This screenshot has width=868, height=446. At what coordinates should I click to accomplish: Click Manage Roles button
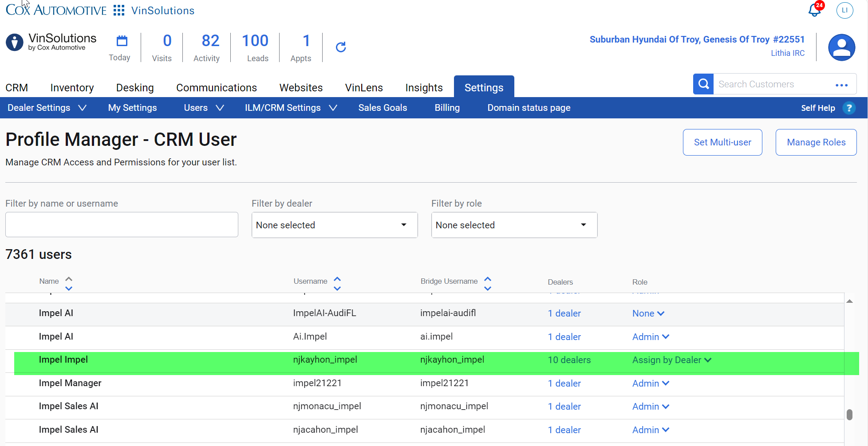[x=816, y=142]
